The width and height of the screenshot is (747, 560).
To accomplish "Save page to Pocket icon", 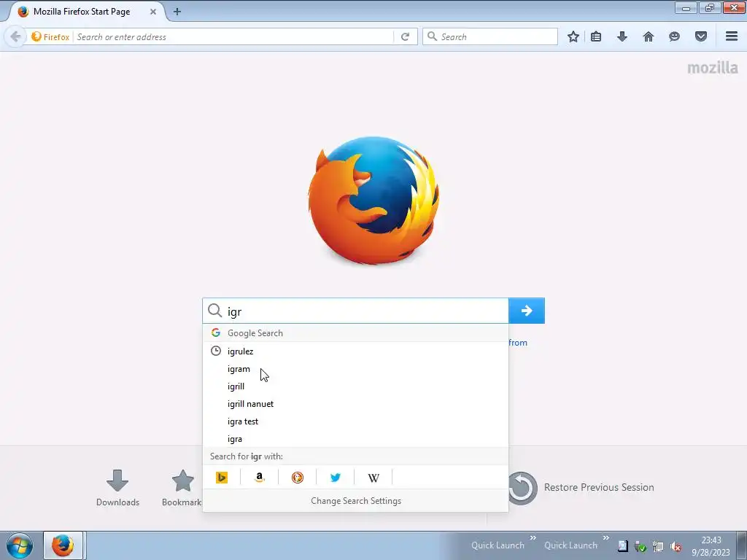I will coord(701,36).
